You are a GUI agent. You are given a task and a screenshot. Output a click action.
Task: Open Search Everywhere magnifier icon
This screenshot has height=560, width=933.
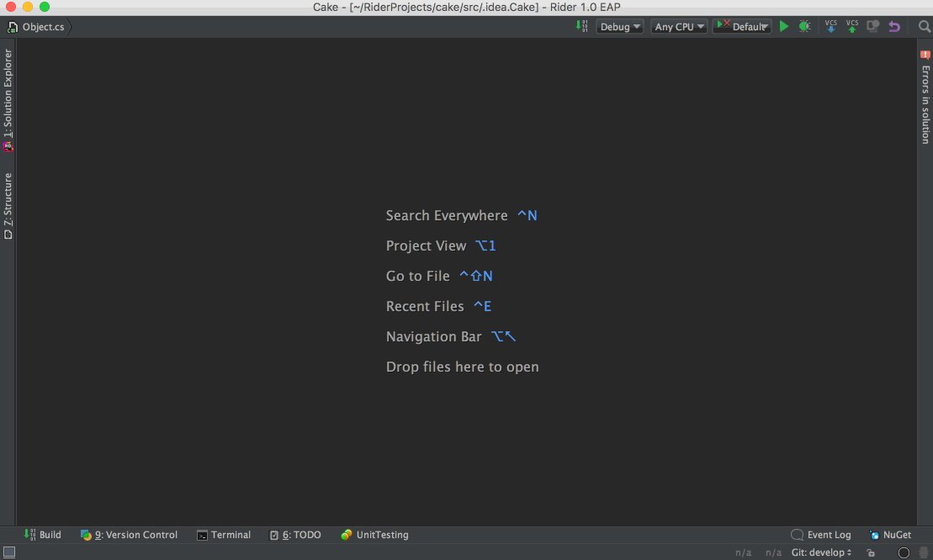point(924,26)
